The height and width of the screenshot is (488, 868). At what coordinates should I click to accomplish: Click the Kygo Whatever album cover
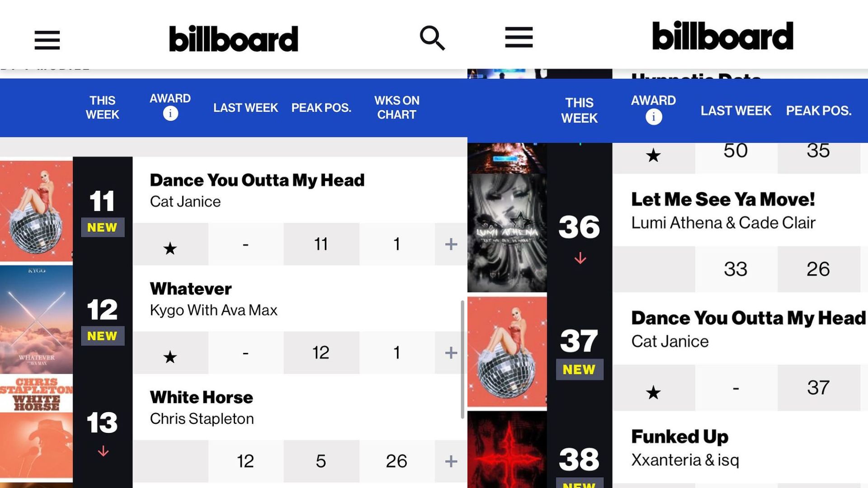point(36,319)
